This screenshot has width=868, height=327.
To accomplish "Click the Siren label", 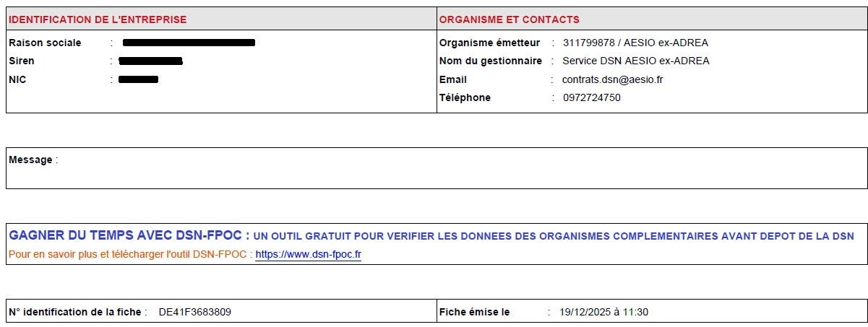I will (22, 61).
